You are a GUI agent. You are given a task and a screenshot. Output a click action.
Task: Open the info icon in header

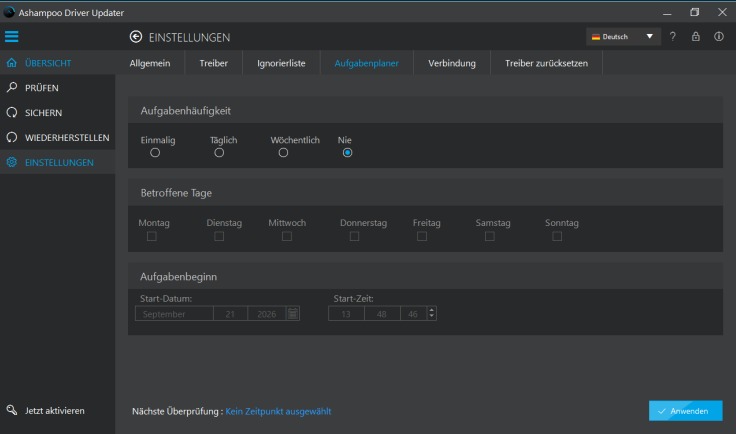click(x=719, y=37)
